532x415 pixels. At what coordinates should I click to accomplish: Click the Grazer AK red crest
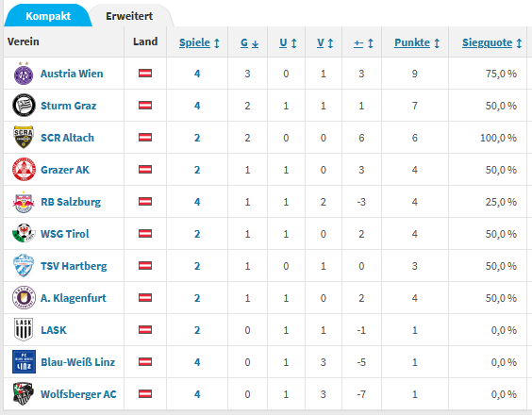(24, 170)
